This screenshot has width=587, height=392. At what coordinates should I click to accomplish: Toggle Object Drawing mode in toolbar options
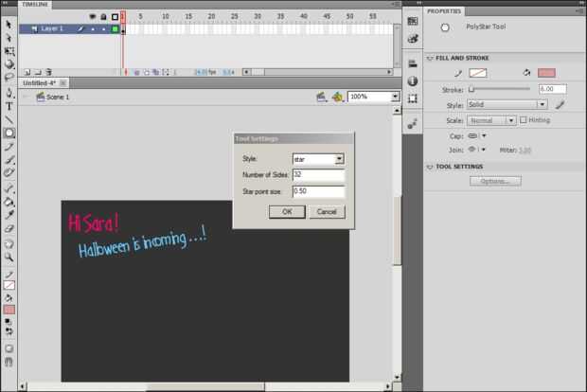point(9,348)
